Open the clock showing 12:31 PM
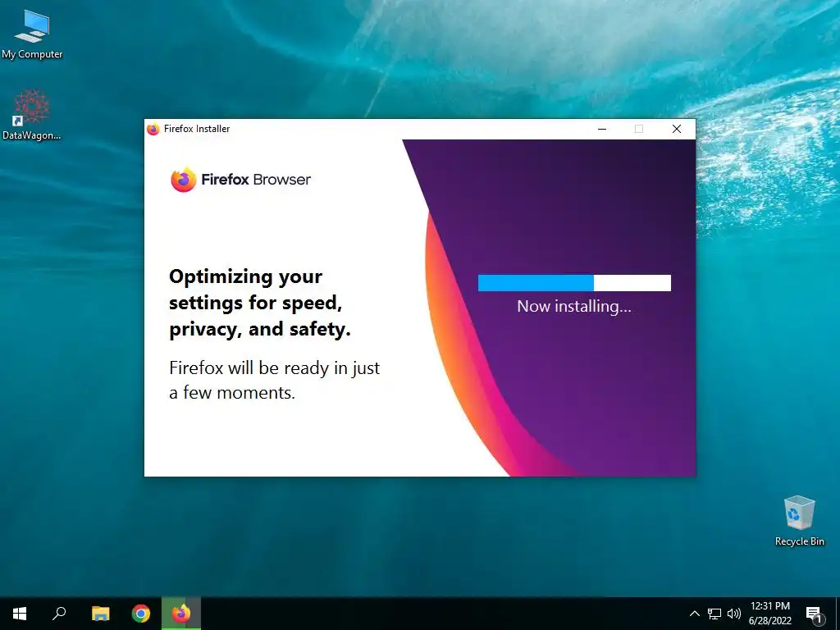The image size is (840, 630). coord(769,614)
